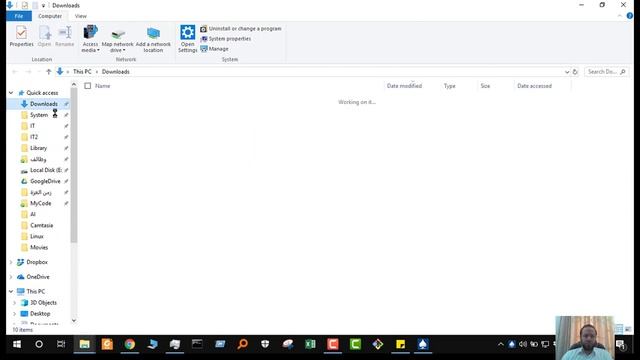Select the System folder in Quick access
Viewport: 640px width, 360px height.
point(39,115)
